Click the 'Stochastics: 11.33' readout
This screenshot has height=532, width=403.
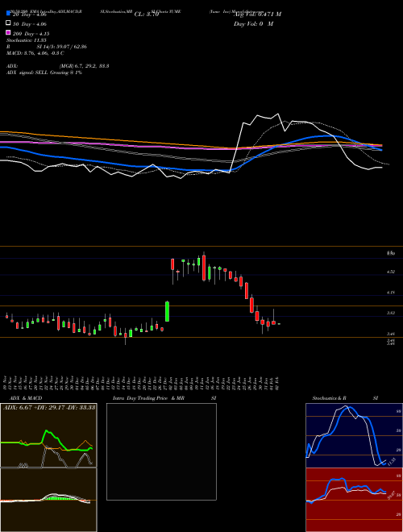[x=27, y=40]
